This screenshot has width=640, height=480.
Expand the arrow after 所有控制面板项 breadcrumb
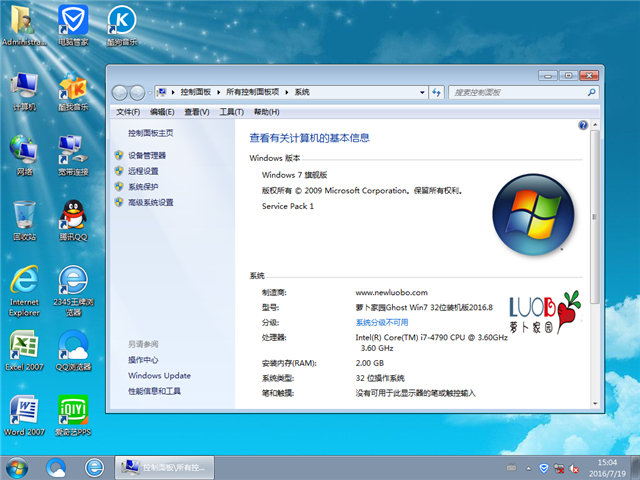point(287,93)
